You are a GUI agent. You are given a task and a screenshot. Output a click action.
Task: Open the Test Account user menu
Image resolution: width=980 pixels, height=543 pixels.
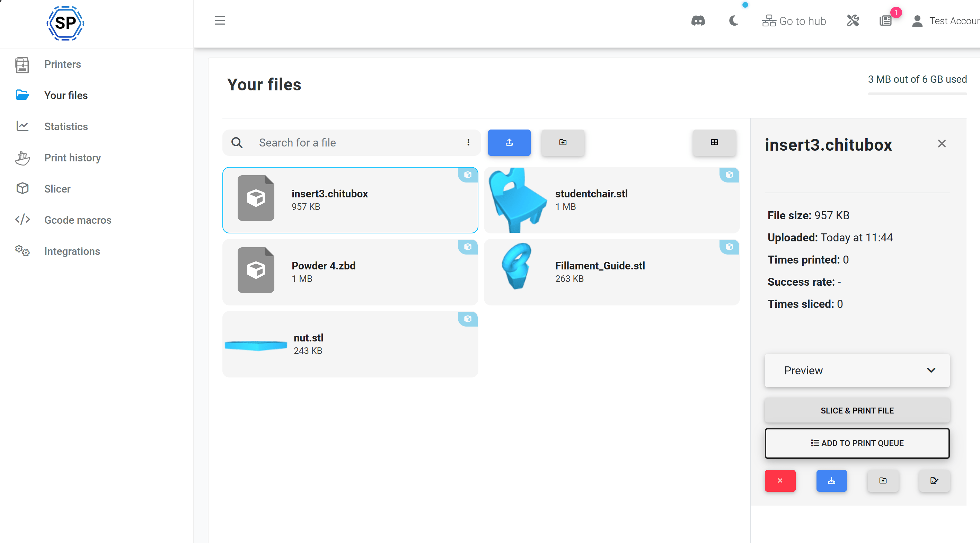pyautogui.click(x=945, y=21)
